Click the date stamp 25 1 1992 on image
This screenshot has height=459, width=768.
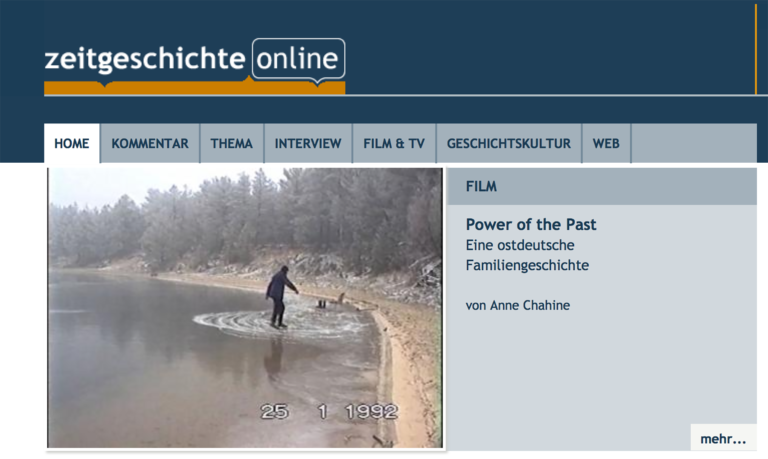click(x=329, y=411)
